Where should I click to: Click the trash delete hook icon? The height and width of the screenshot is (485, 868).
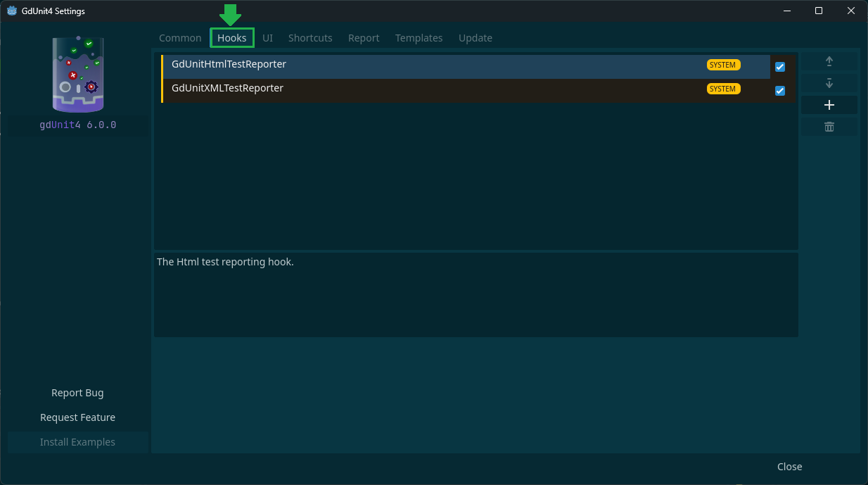point(829,127)
